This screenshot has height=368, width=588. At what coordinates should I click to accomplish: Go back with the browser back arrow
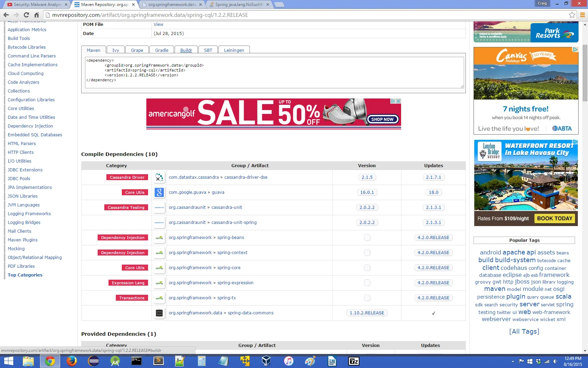coord(6,15)
